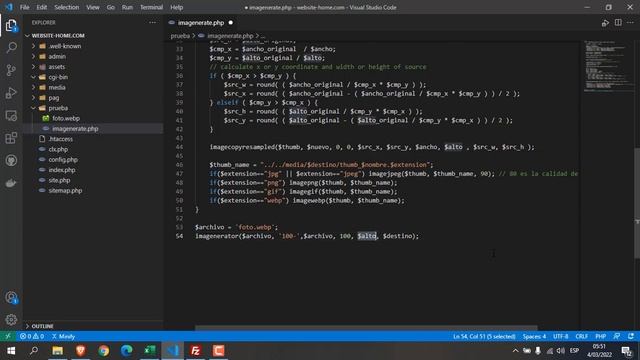Open the Run menu

[127, 7]
